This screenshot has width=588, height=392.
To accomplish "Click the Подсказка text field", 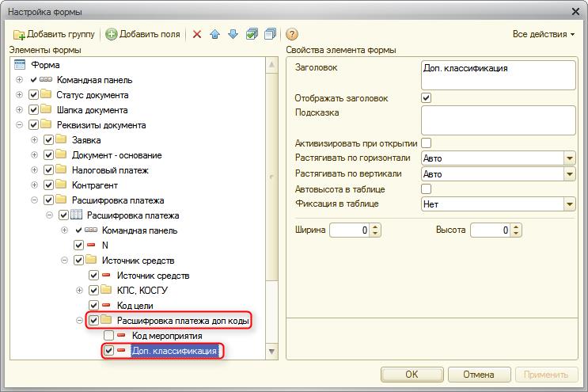I will (498, 120).
